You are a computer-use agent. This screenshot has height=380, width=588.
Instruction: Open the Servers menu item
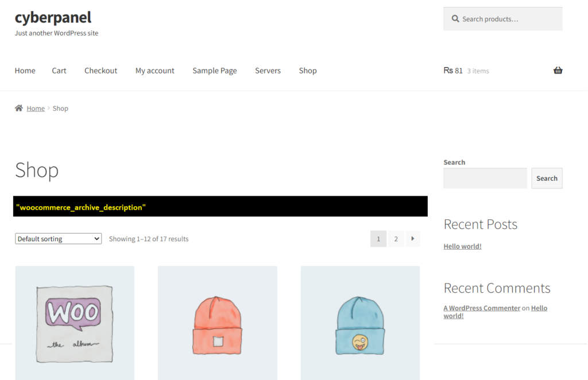pyautogui.click(x=268, y=71)
